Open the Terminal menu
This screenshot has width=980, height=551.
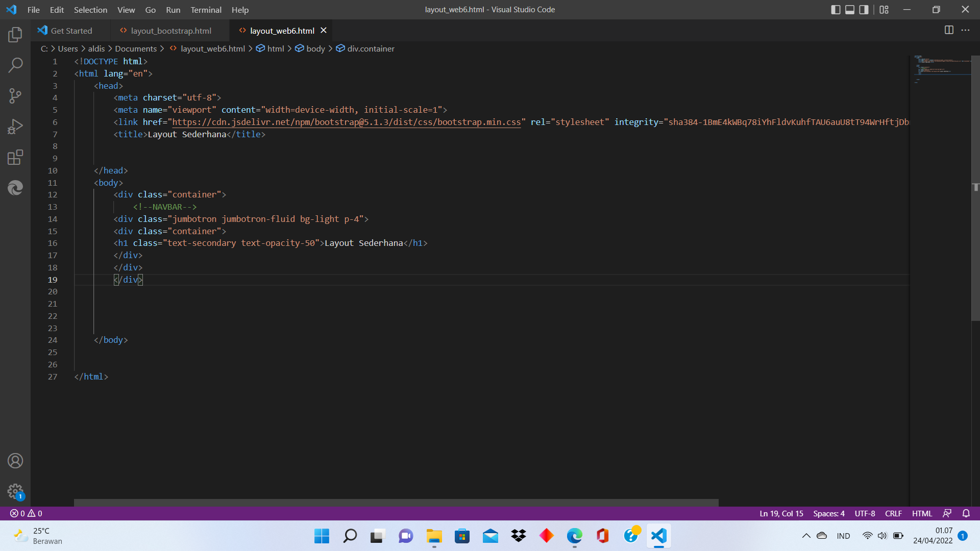[x=206, y=10]
